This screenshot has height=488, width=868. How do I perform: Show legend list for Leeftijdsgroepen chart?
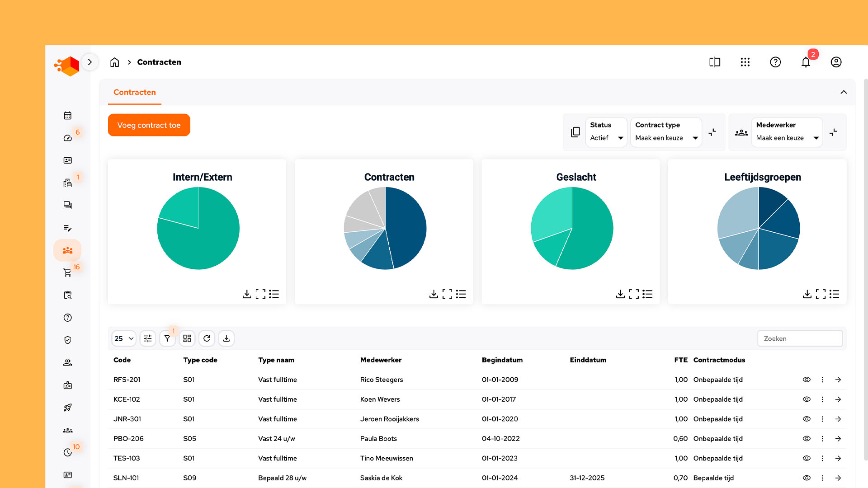[x=834, y=294]
